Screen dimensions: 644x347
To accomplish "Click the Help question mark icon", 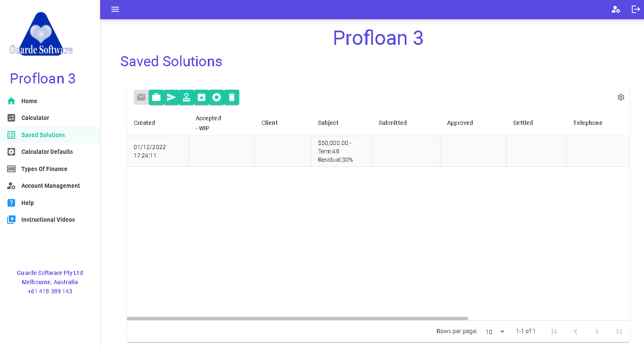I will (11, 203).
